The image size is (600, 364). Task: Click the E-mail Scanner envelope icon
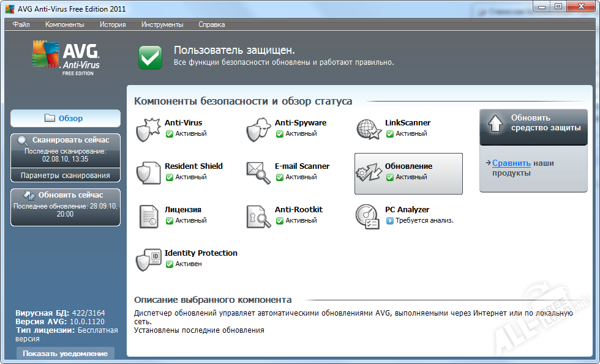click(x=258, y=173)
